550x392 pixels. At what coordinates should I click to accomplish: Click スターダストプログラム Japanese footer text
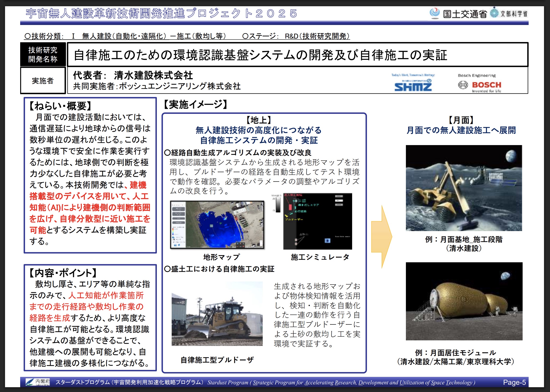pyautogui.click(x=130, y=382)
